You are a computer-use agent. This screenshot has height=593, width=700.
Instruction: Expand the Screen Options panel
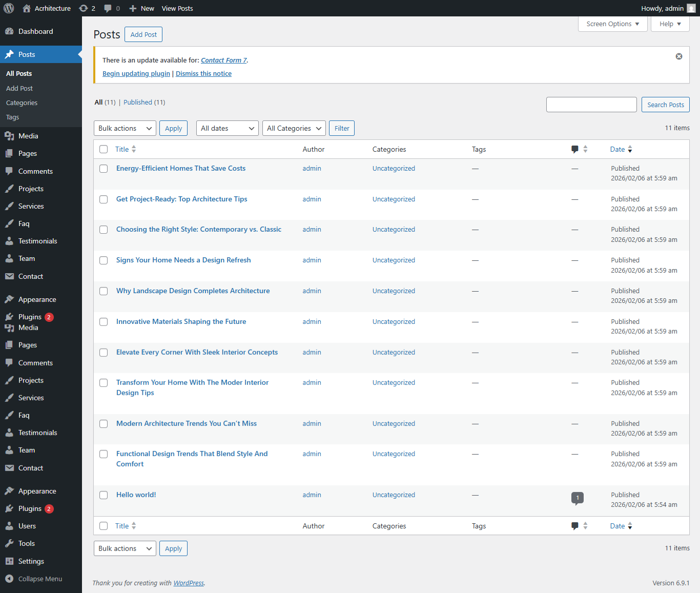pos(612,24)
